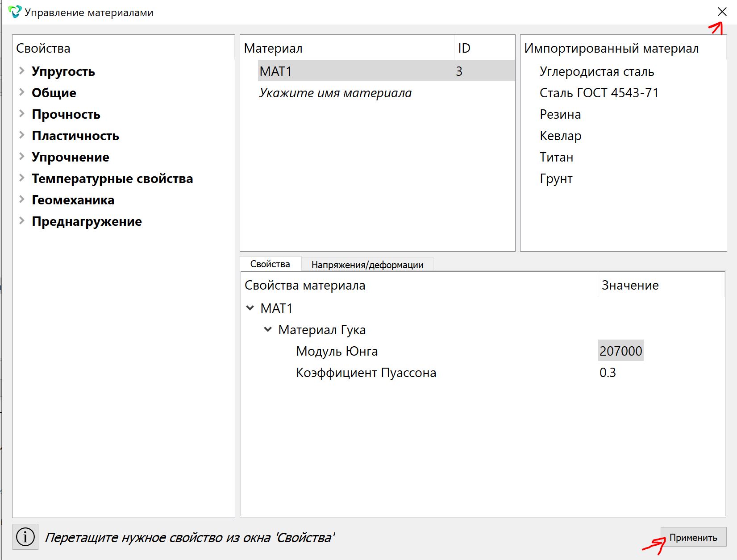Image resolution: width=737 pixels, height=560 pixels.
Task: Select Сталь ГОСТ 4543-71 imported material
Action: pos(599,93)
